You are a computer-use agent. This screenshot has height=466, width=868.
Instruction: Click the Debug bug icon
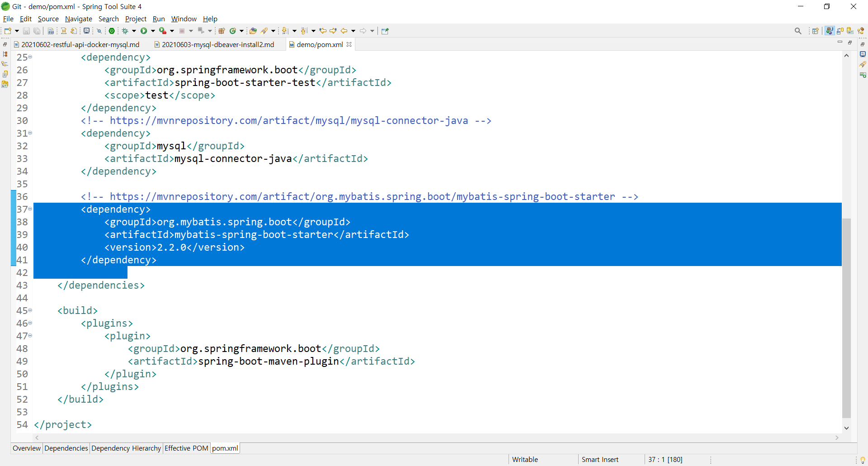[125, 31]
